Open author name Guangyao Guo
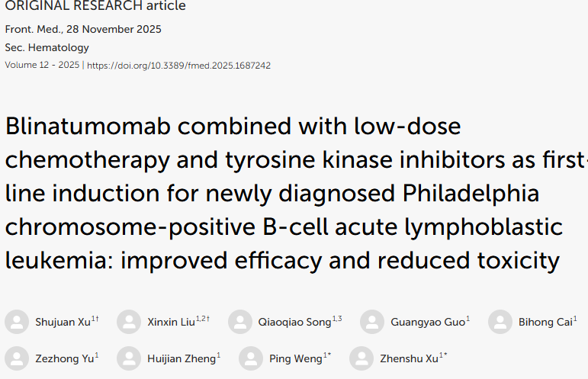 [x=426, y=323]
